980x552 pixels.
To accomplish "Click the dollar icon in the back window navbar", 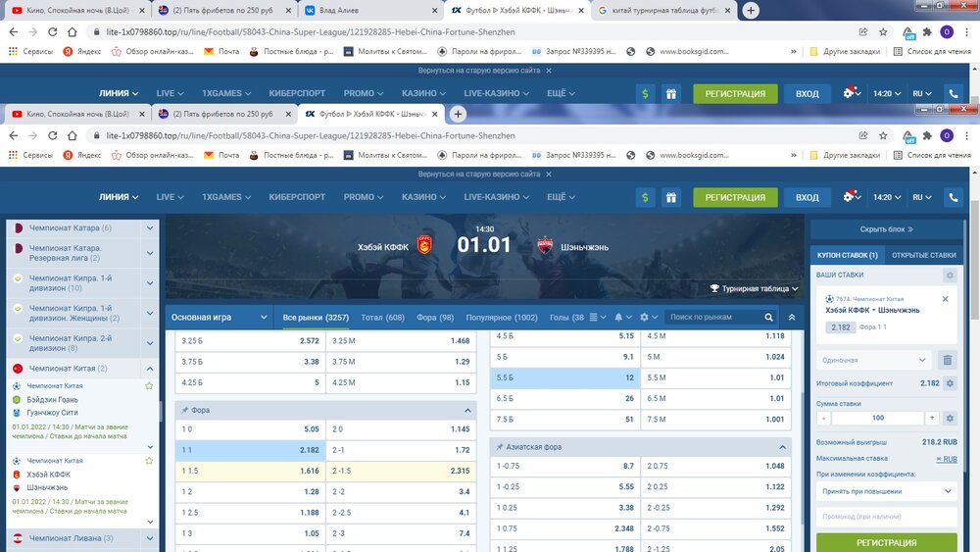I will tap(645, 94).
